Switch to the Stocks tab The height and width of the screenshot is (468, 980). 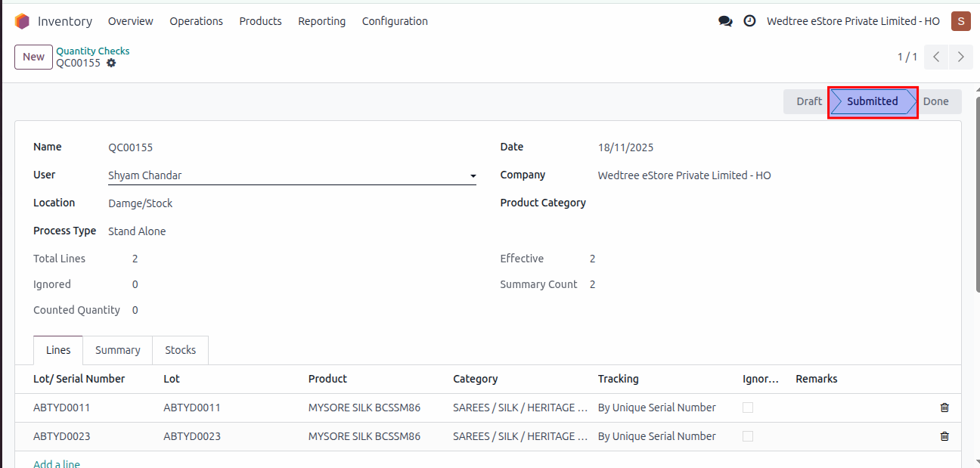pos(180,350)
